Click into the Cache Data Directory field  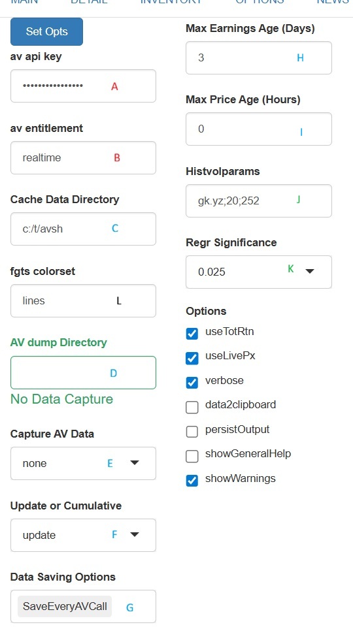[x=83, y=229]
